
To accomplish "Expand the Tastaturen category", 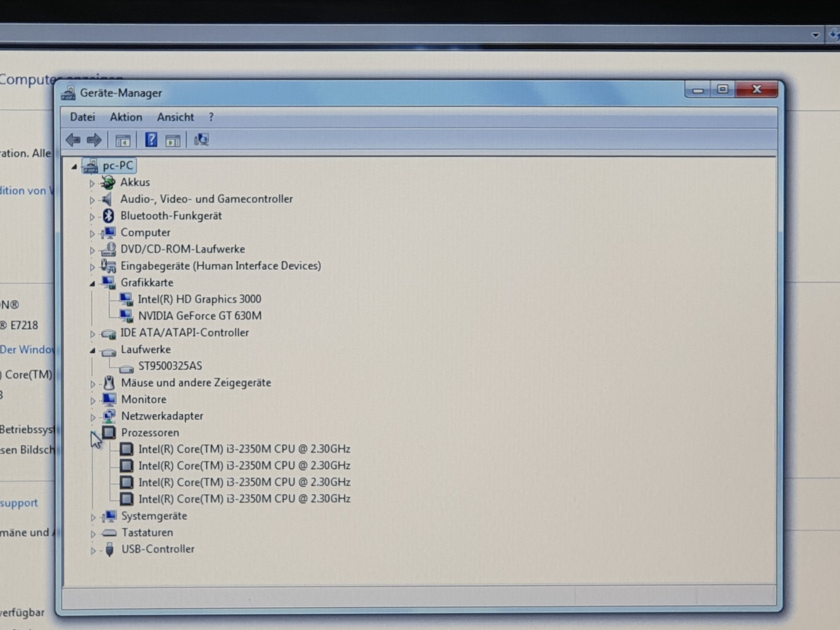I will point(93,534).
